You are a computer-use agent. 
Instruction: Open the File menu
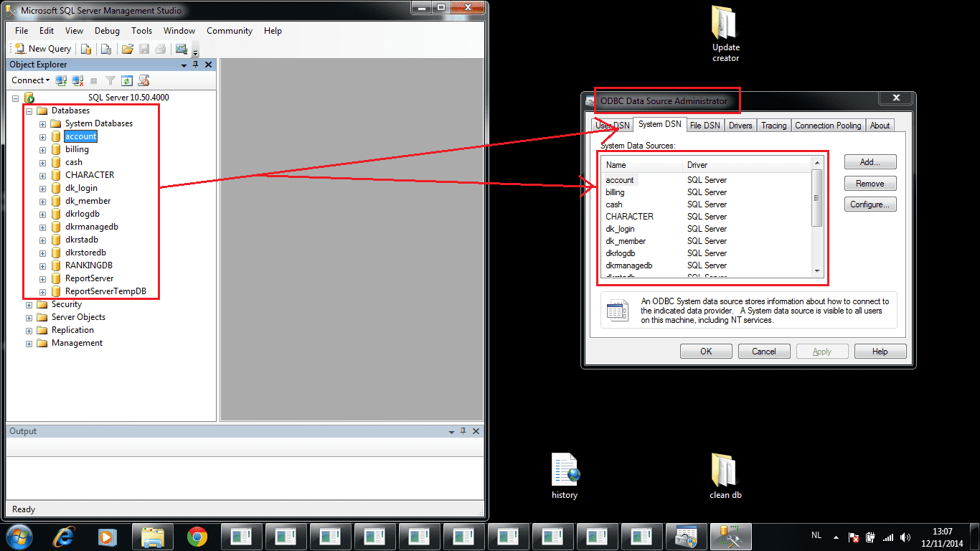coord(22,31)
